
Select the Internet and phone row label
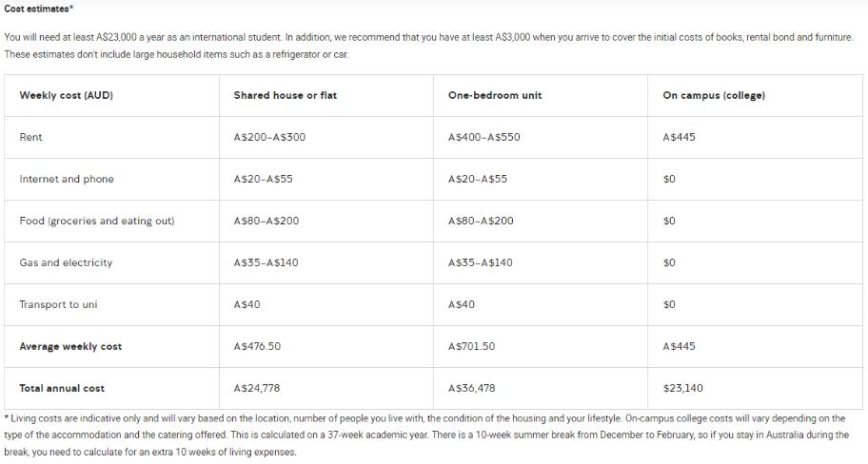pyautogui.click(x=67, y=179)
